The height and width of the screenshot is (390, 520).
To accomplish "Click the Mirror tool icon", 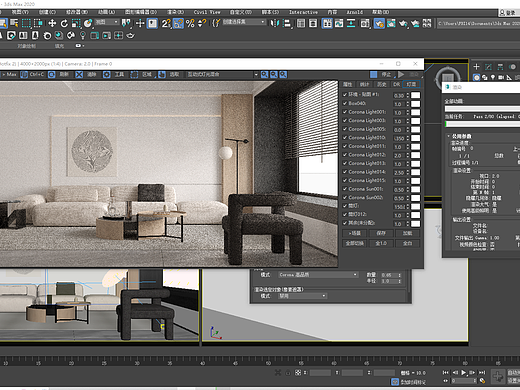I will coord(275,23).
